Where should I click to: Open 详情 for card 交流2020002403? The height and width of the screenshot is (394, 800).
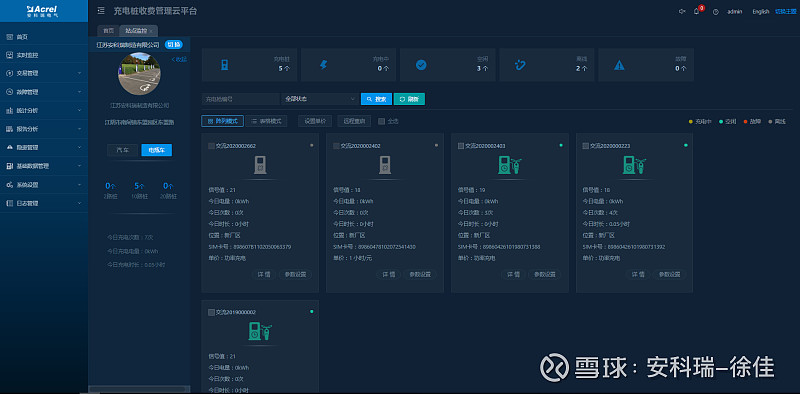(513, 275)
